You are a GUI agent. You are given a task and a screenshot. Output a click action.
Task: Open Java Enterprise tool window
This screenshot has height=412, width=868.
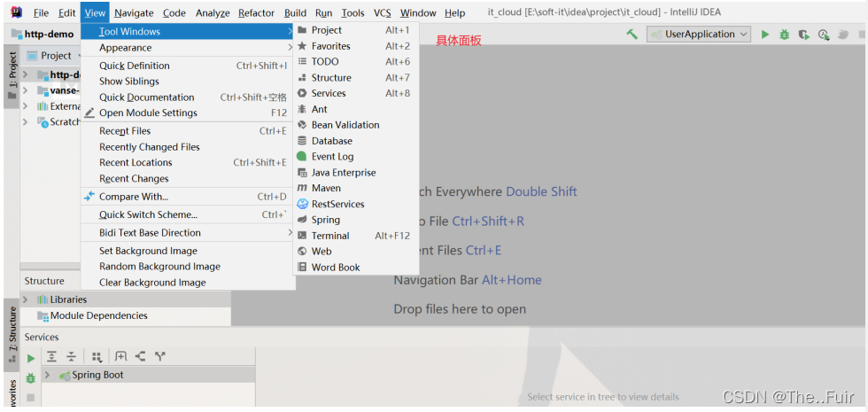(x=356, y=172)
